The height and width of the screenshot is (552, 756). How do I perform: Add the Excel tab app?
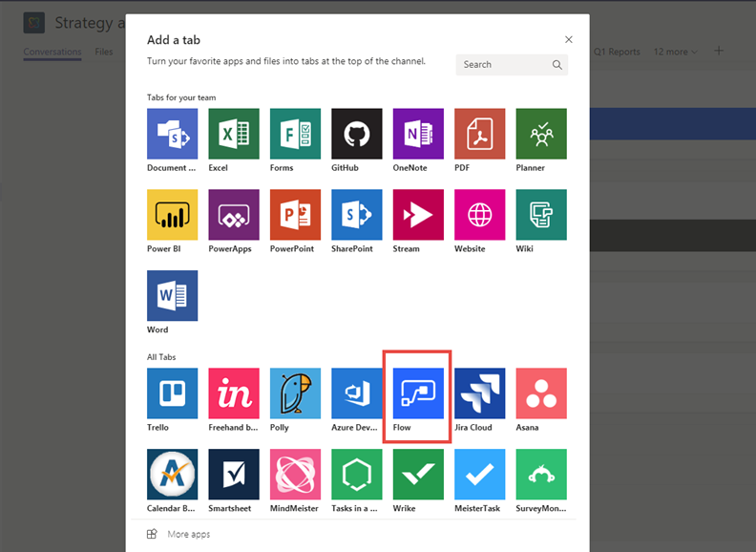[x=234, y=134]
